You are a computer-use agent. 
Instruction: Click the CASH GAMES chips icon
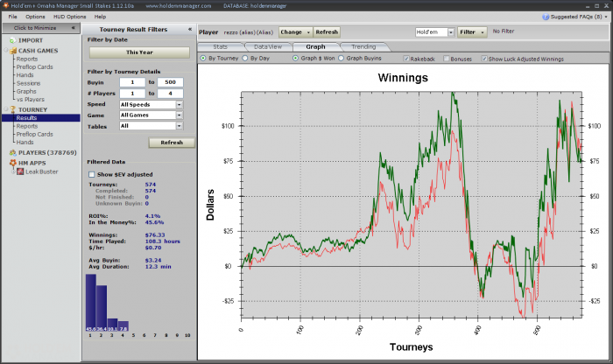pyautogui.click(x=13, y=51)
